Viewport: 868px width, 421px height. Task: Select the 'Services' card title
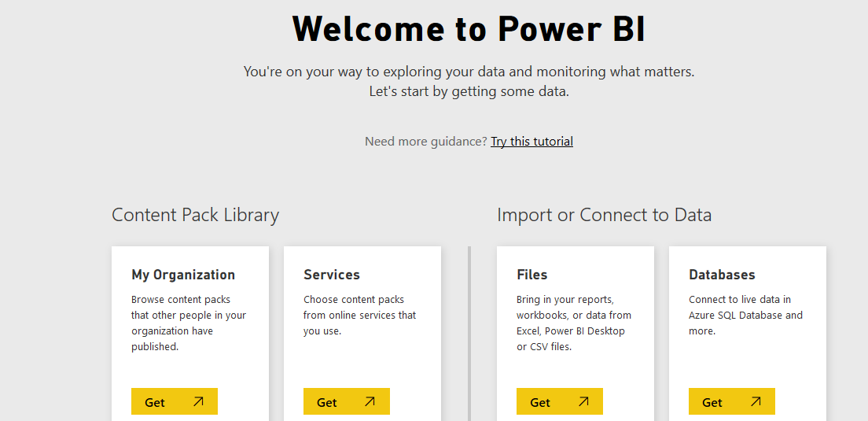pos(332,275)
